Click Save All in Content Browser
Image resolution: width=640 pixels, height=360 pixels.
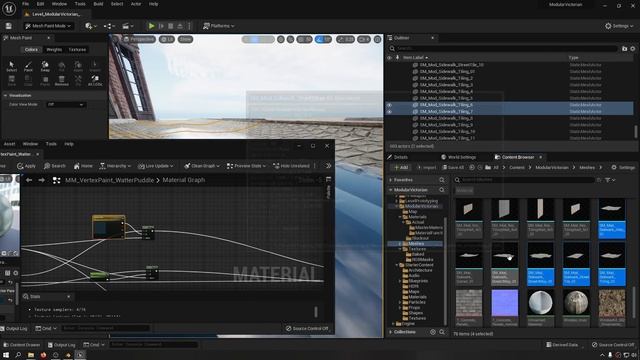coord(453,167)
